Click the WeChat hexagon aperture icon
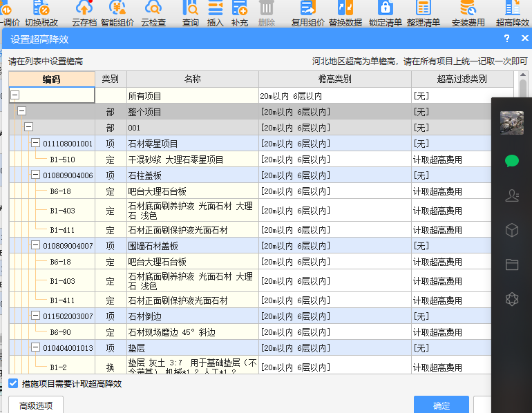The width and height of the screenshot is (532, 413). tap(512, 299)
